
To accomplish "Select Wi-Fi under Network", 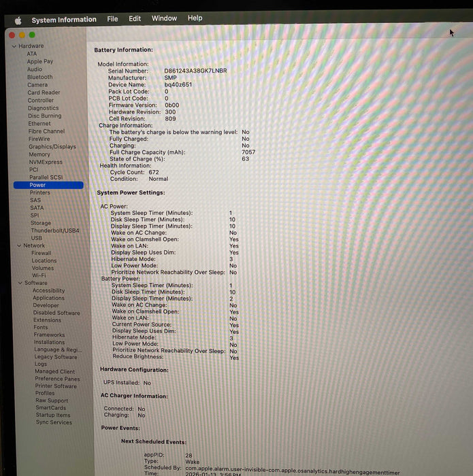I will tap(39, 275).
